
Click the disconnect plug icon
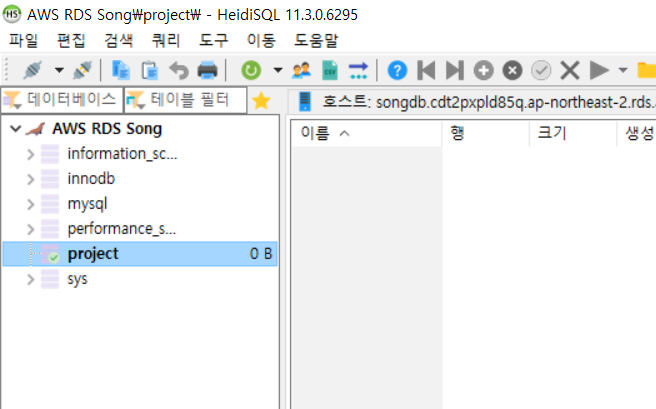pos(82,70)
